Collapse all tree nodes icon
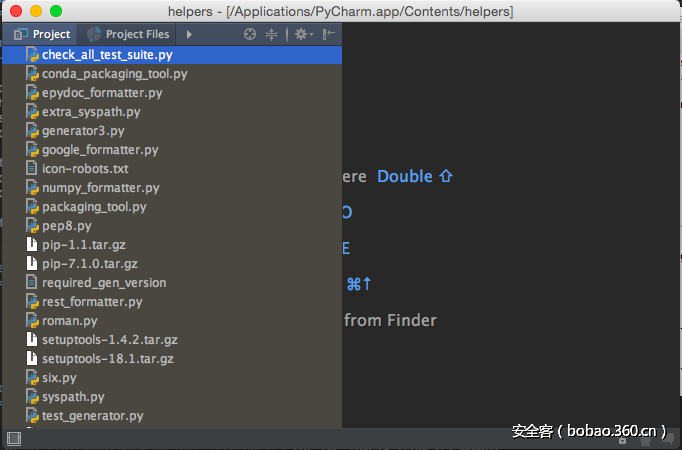The image size is (682, 450). 271,34
